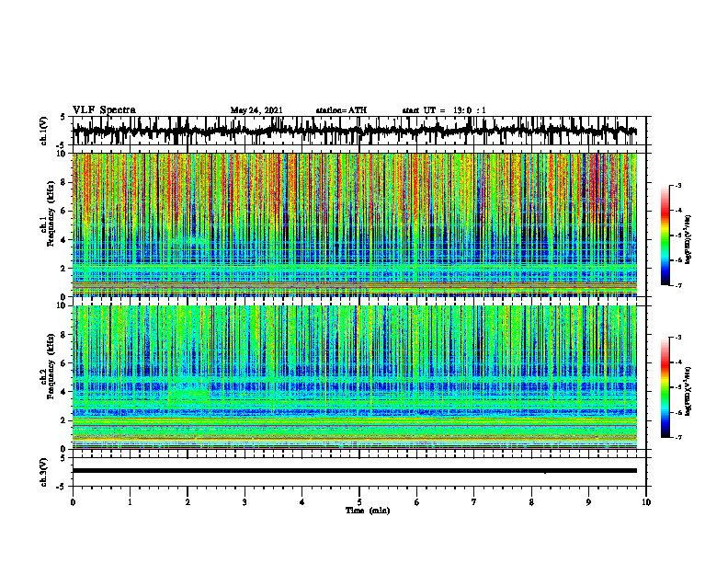Click the "station=ATH" header label

(x=341, y=110)
